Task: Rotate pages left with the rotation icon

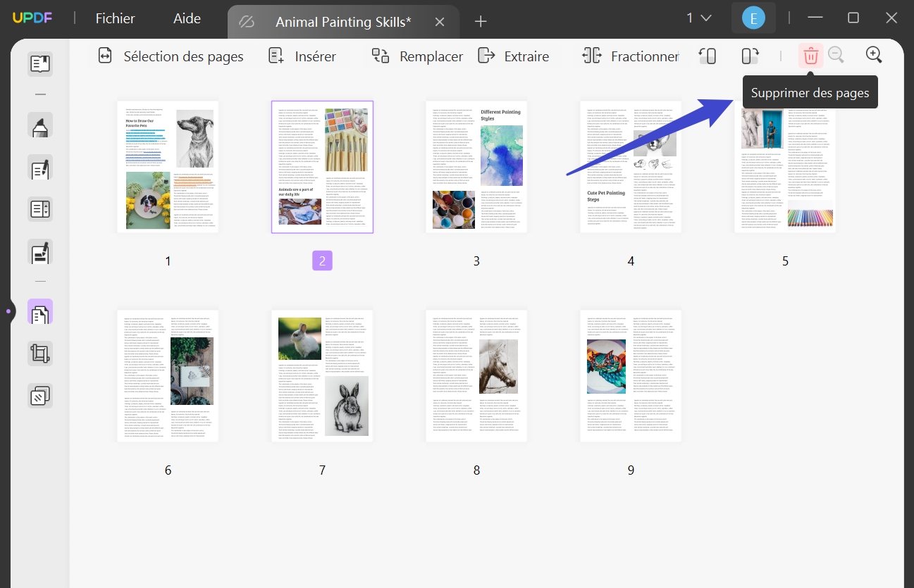Action: pos(708,56)
